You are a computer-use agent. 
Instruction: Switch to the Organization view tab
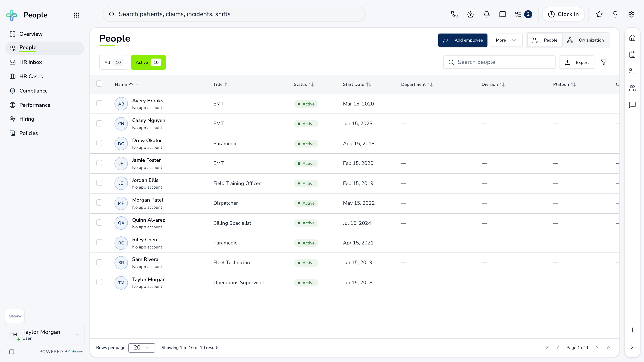click(x=586, y=40)
